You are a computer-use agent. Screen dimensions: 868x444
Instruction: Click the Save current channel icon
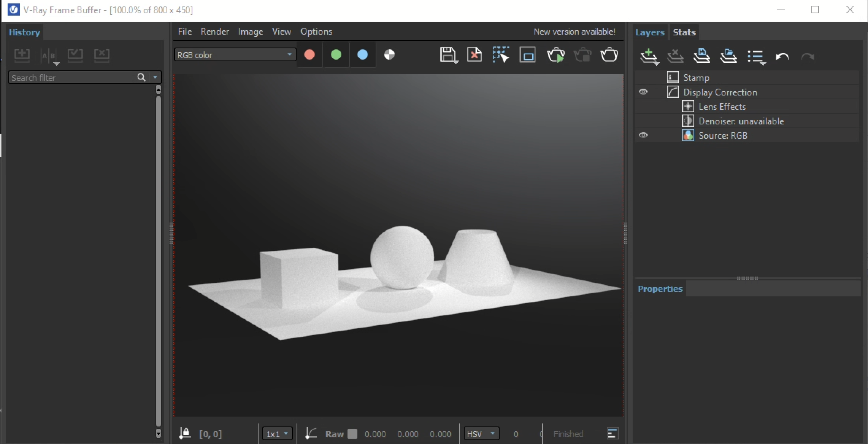[448, 55]
